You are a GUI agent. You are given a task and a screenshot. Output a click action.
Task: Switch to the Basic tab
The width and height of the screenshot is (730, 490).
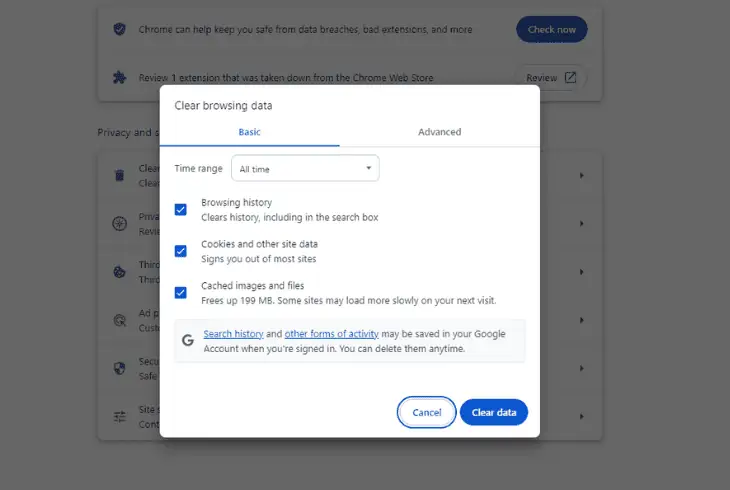(x=250, y=132)
